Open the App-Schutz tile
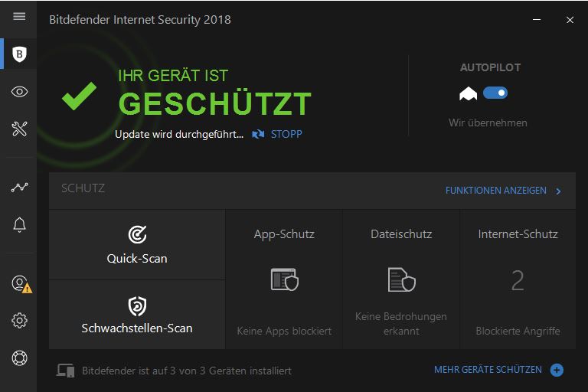 [284, 280]
